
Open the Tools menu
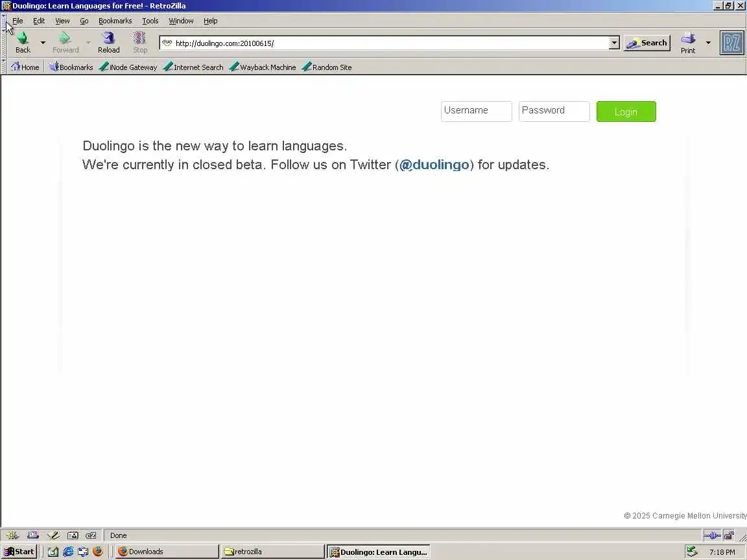[150, 21]
